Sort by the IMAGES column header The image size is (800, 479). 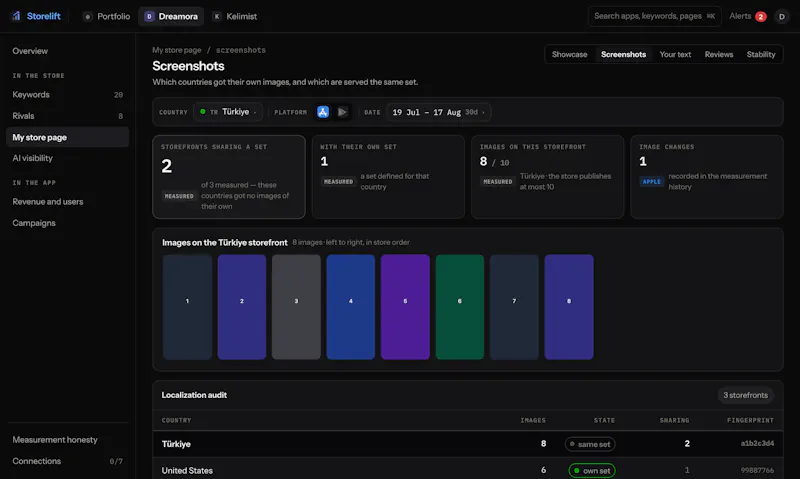(533, 420)
